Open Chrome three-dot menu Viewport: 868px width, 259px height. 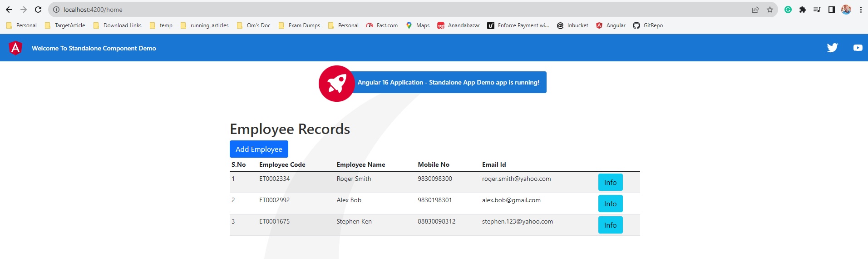pyautogui.click(x=861, y=10)
